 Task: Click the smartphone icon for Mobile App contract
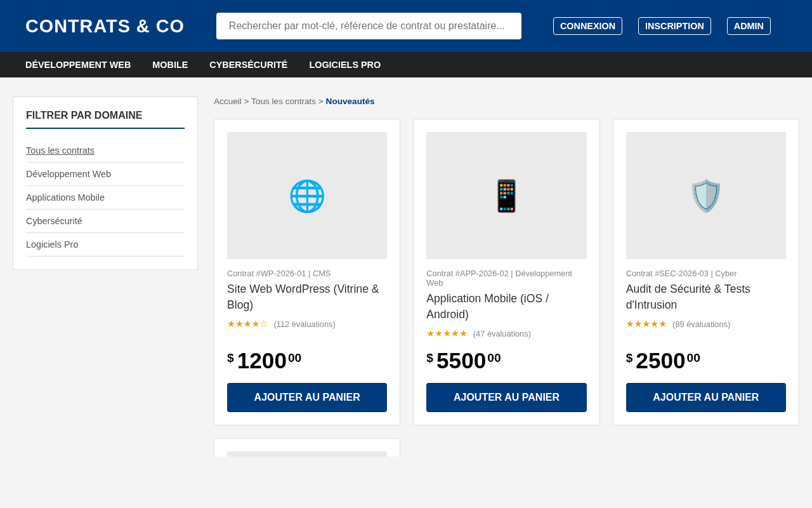click(x=506, y=196)
